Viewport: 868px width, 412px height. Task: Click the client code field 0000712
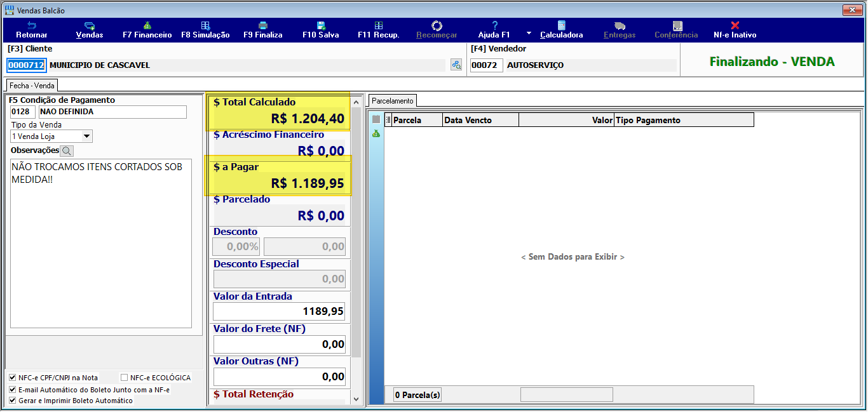coord(26,65)
